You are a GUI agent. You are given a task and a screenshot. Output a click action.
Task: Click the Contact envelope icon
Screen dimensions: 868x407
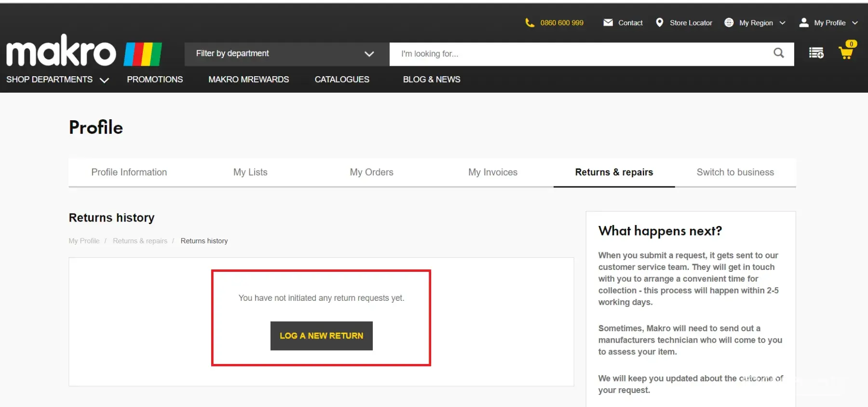pos(608,23)
